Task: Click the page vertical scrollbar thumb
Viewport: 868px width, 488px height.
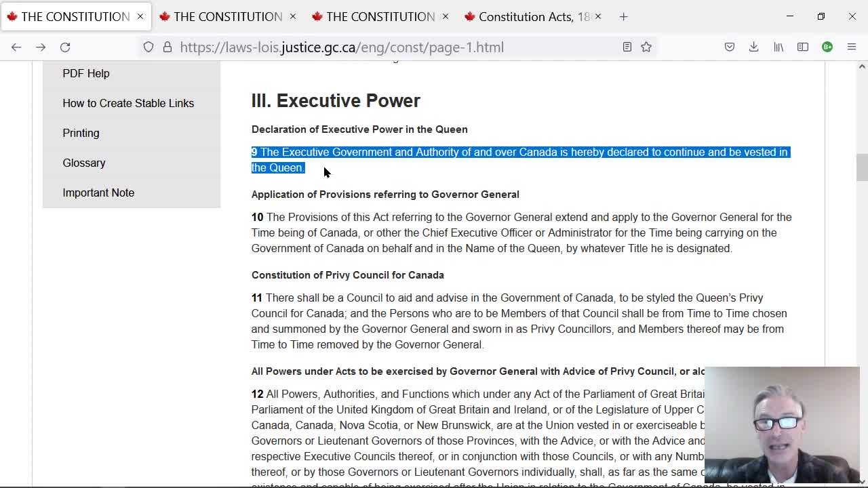Action: click(862, 167)
